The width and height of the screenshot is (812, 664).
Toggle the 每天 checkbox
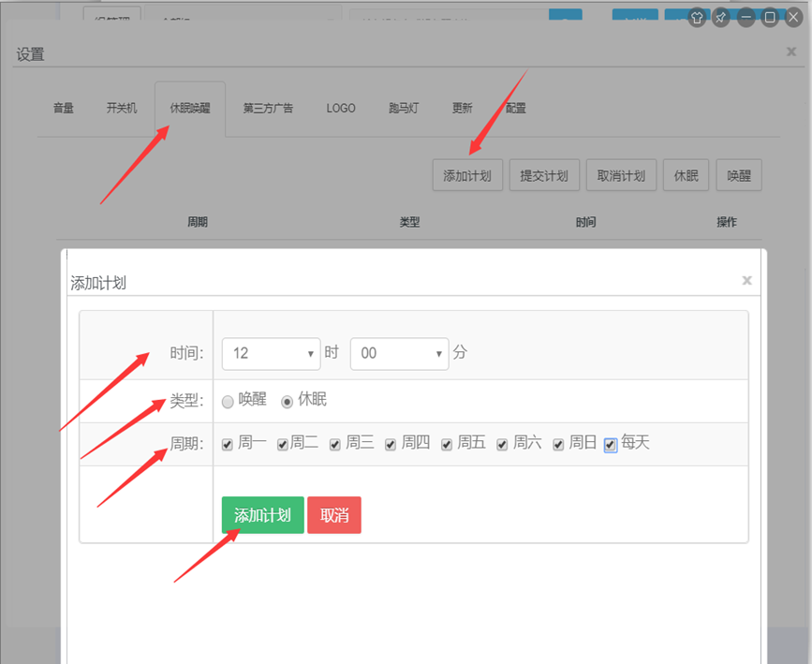611,444
